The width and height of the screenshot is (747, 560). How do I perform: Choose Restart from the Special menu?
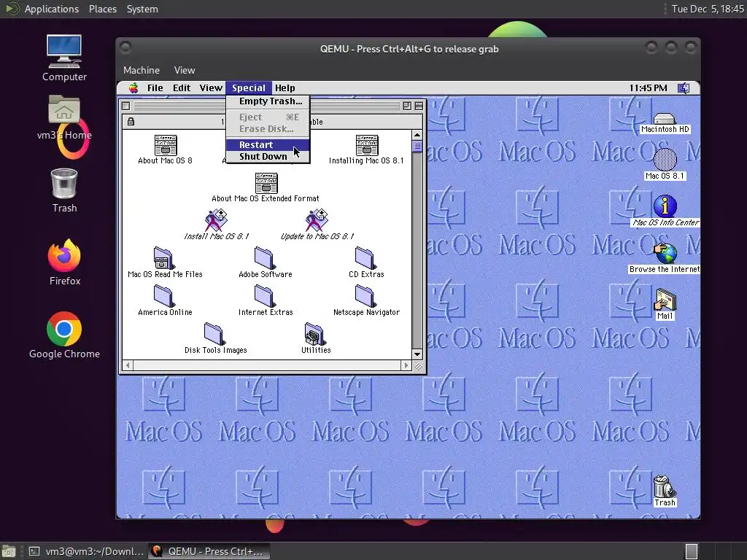[x=268, y=145]
